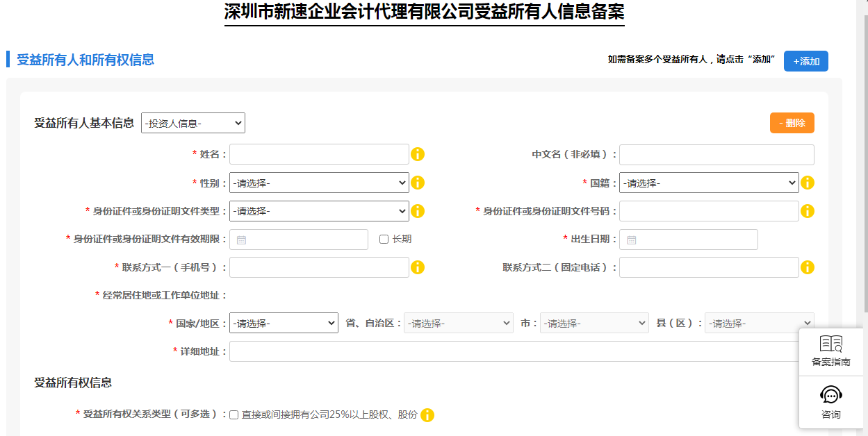
Task: Expand the 性别 selection dropdown
Action: (319, 183)
